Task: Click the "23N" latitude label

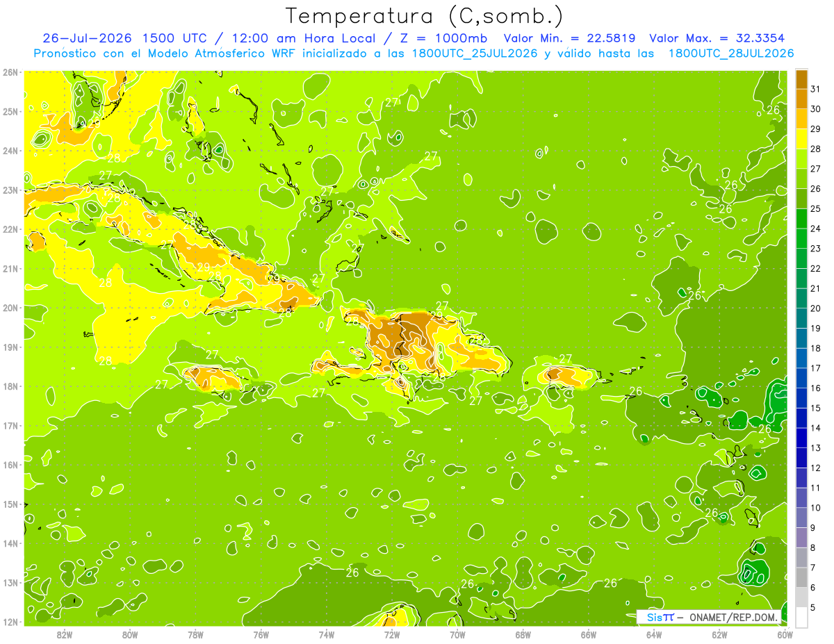Action: click(x=10, y=190)
